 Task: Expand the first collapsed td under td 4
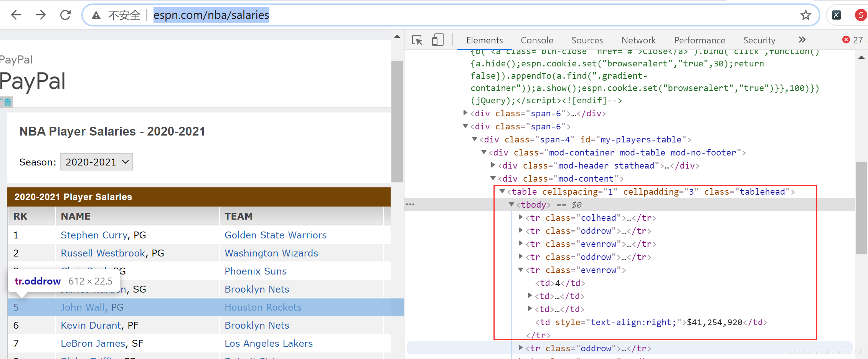tap(530, 296)
